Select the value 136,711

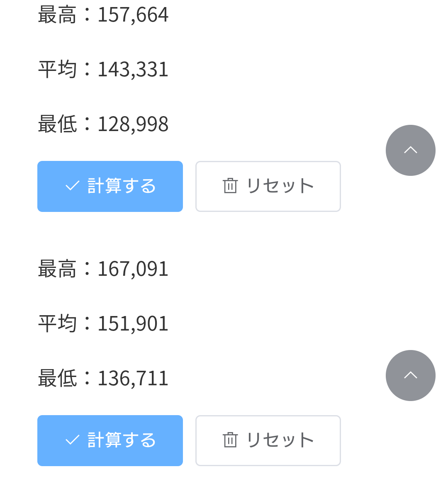coord(133,378)
